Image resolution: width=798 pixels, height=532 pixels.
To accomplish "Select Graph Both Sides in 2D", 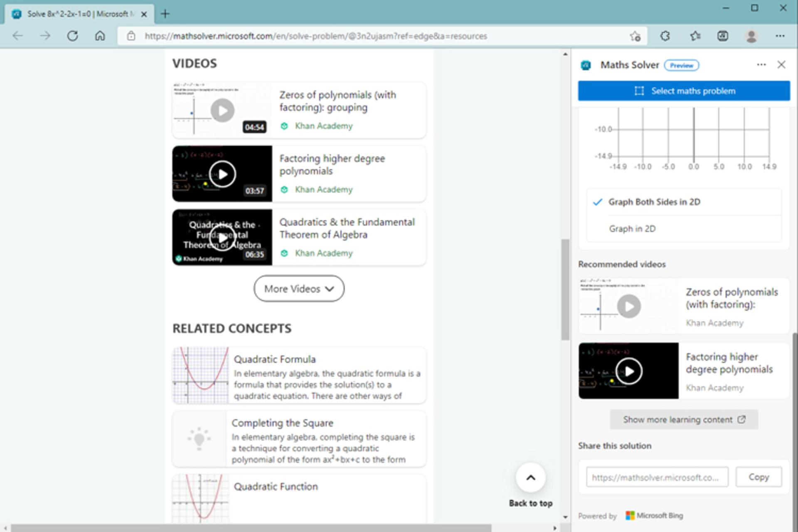I will (x=684, y=202).
